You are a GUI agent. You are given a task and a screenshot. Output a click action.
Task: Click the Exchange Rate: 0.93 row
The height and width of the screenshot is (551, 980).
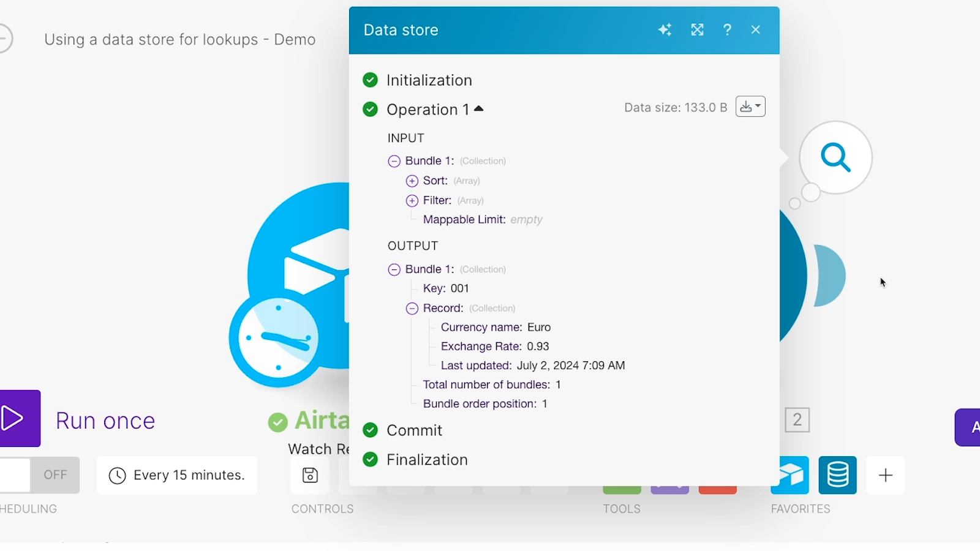pos(495,347)
